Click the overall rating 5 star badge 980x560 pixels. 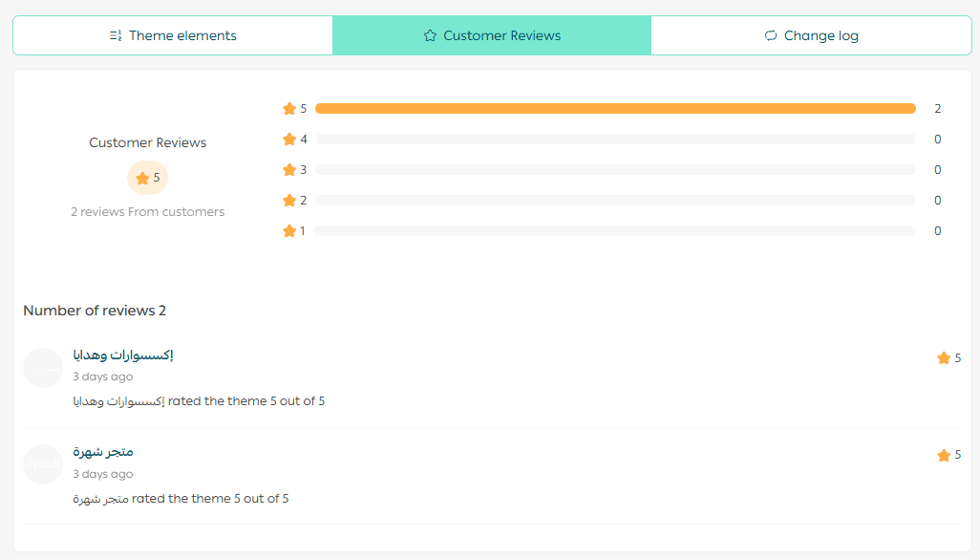(x=148, y=178)
